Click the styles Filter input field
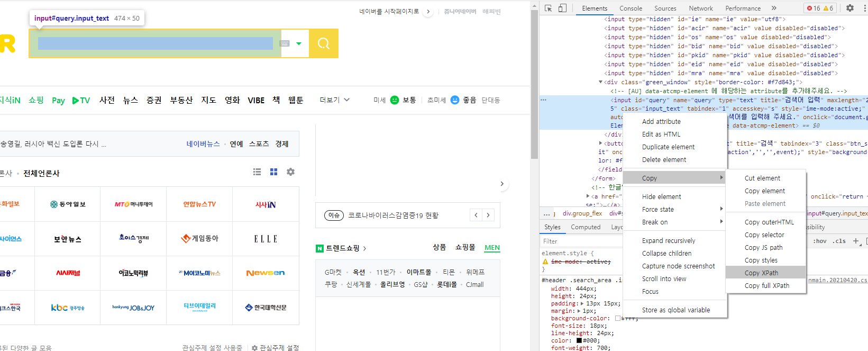Image resolution: width=868 pixels, height=351 pixels. click(582, 241)
